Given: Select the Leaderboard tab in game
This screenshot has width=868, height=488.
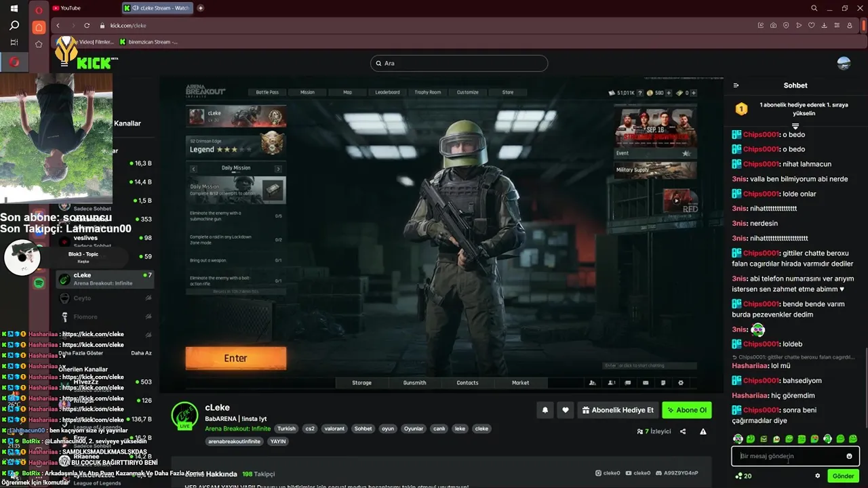Looking at the screenshot, I should pos(387,92).
